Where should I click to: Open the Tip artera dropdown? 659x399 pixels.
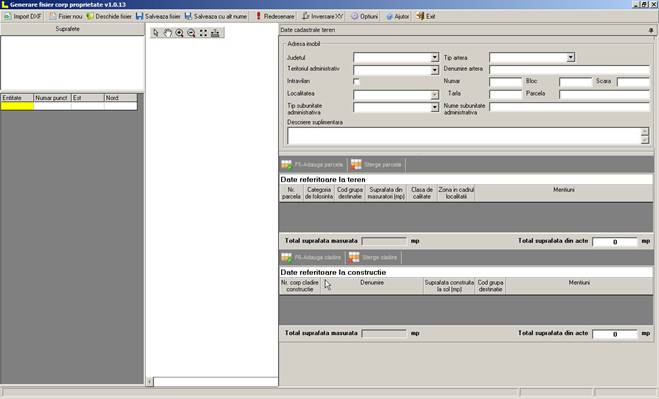point(570,57)
